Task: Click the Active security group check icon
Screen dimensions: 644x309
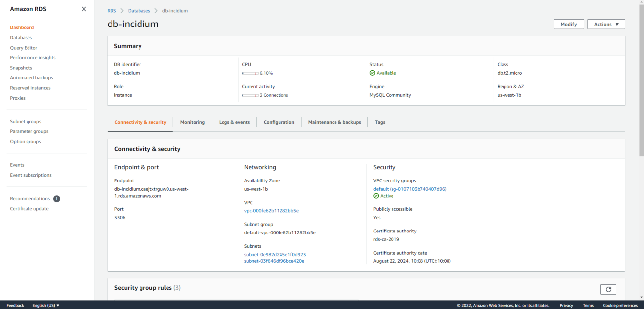Action: coord(376,196)
